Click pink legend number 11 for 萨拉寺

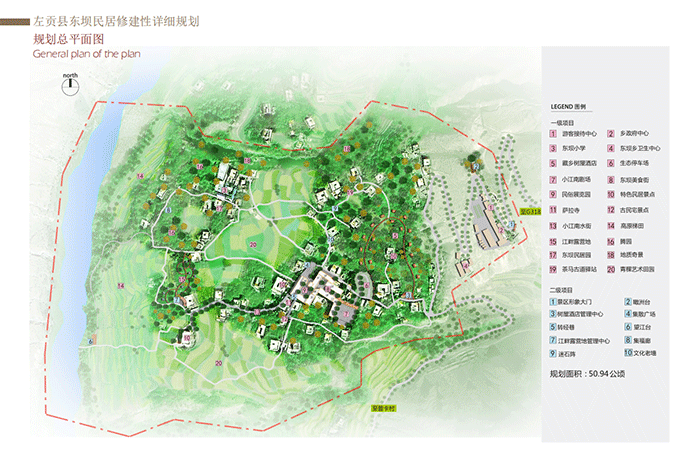point(552,210)
